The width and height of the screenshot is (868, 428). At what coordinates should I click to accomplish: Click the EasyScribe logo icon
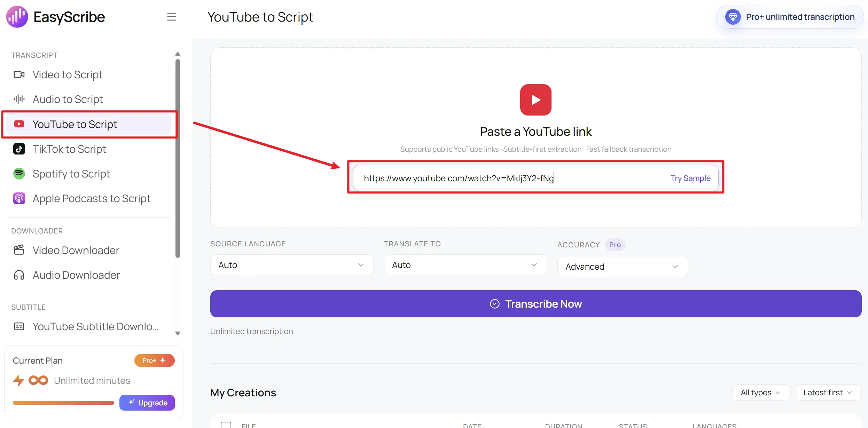(17, 17)
